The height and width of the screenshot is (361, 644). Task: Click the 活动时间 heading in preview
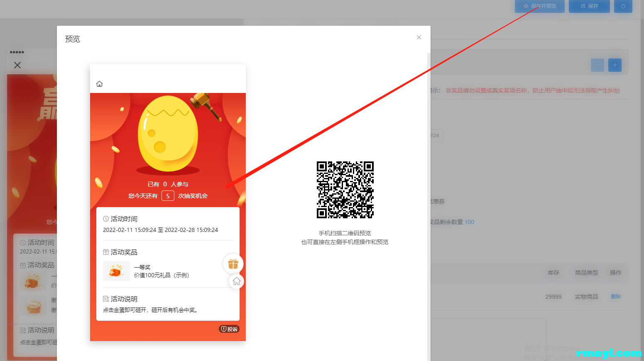[124, 219]
